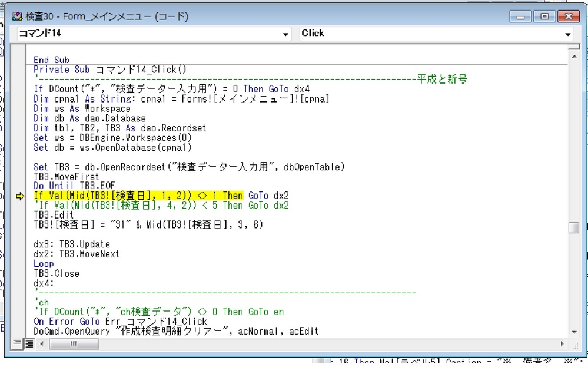Viewport: 588px width, 367px height.
Task: Switch to Full Module View
Action: (x=28, y=343)
